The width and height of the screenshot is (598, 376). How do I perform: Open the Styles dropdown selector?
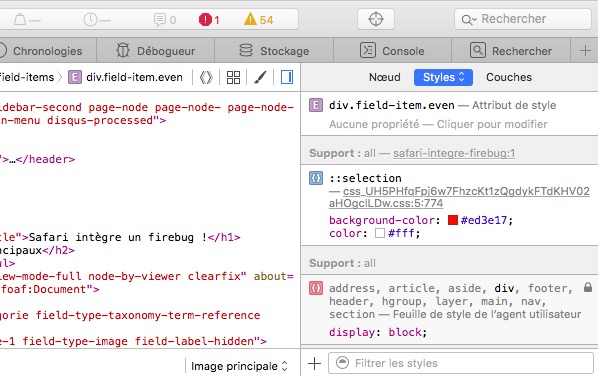point(443,77)
